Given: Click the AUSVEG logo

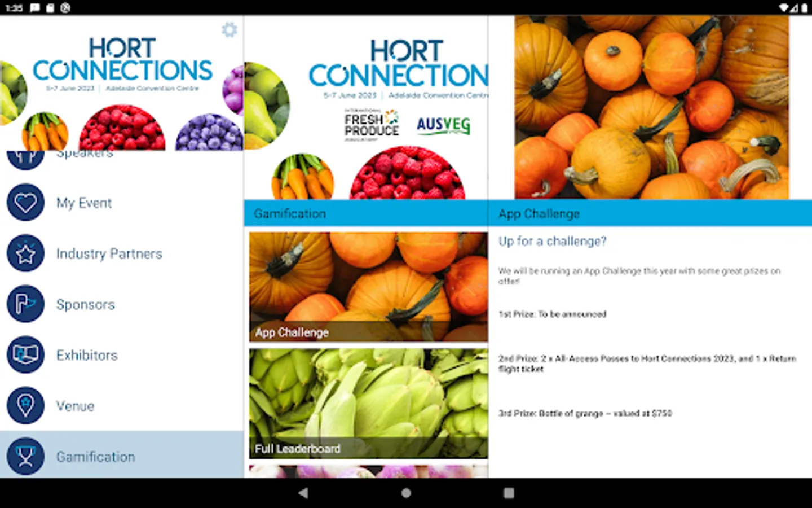Looking at the screenshot, I should (x=443, y=125).
